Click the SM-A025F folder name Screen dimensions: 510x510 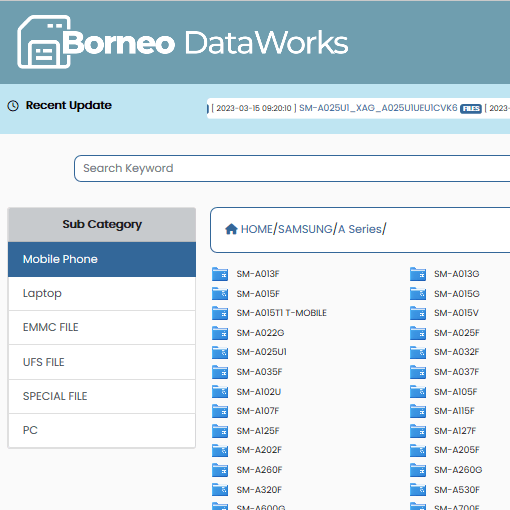click(x=457, y=333)
